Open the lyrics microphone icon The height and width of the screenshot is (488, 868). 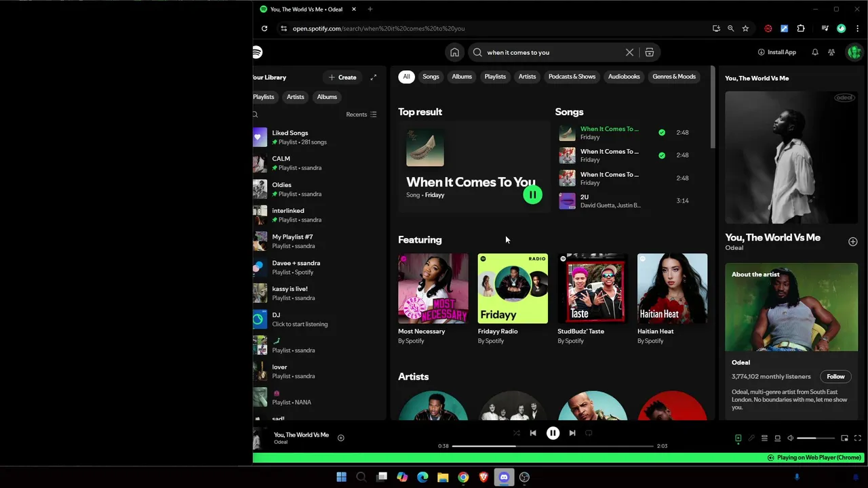[x=751, y=439]
